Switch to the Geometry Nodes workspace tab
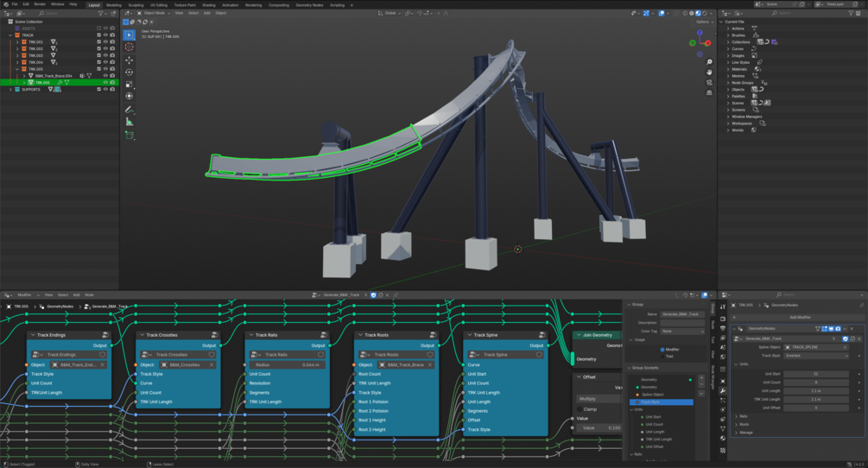Viewport: 868px width, 468px height. click(309, 4)
